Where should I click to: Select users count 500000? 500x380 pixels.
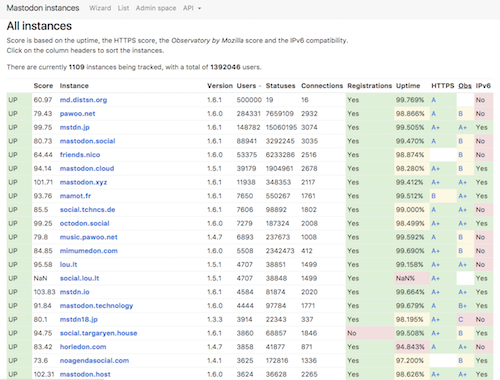[249, 100]
